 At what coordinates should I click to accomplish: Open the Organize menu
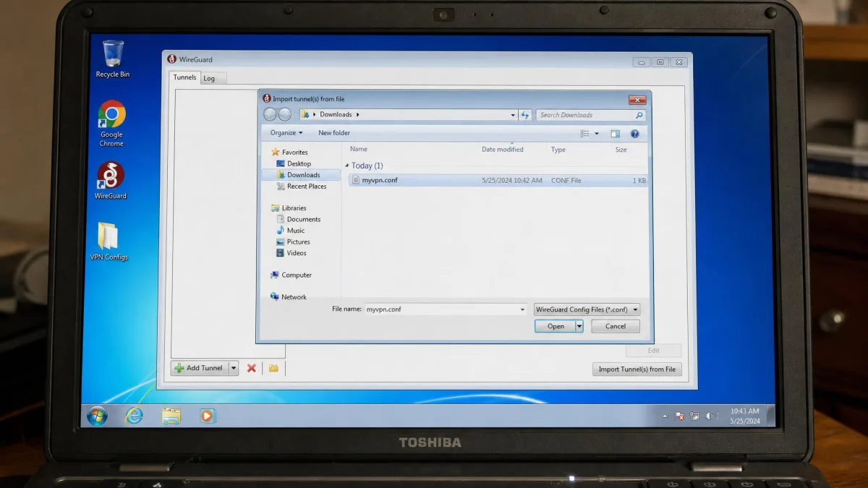pos(286,133)
